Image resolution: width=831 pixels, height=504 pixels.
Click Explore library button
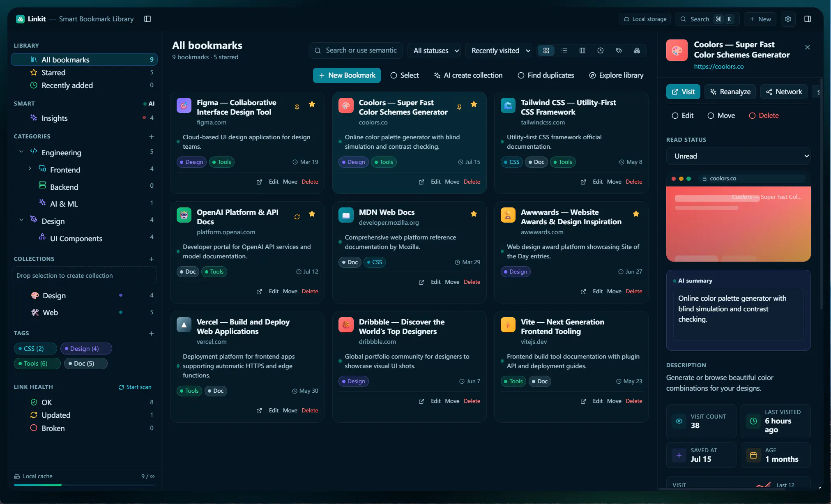pyautogui.click(x=616, y=75)
